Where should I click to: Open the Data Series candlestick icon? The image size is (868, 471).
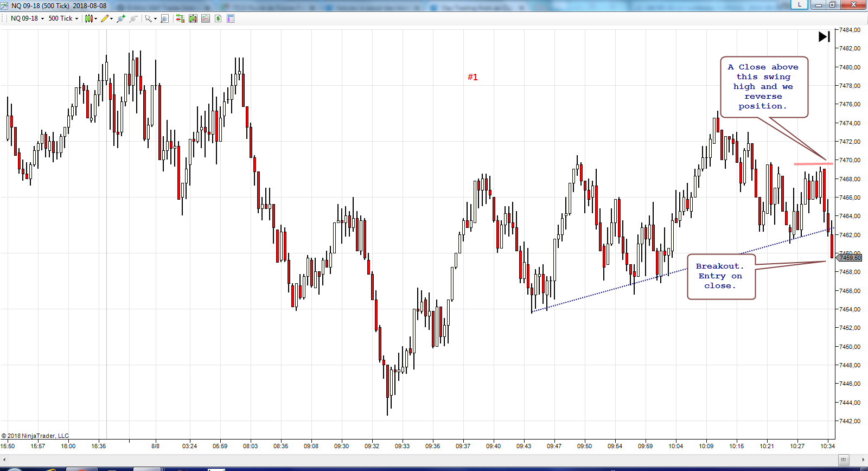193,18
